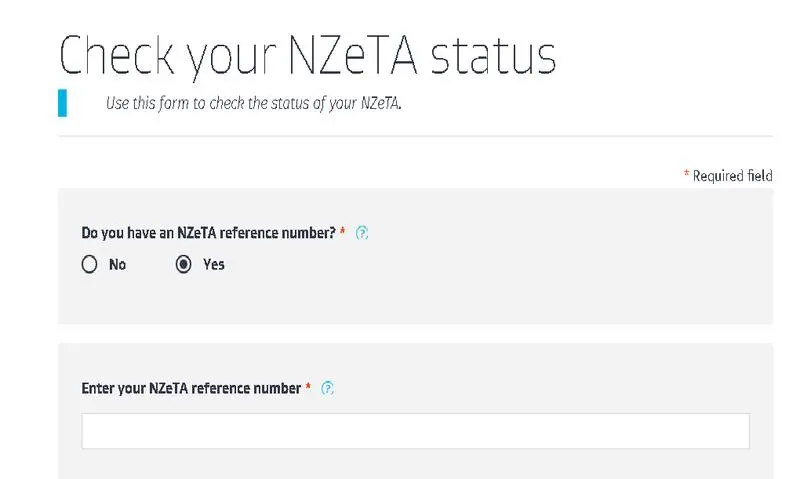800x479 pixels.
Task: Click "Do you have an NZeTA reference number?" label
Action: 207,233
